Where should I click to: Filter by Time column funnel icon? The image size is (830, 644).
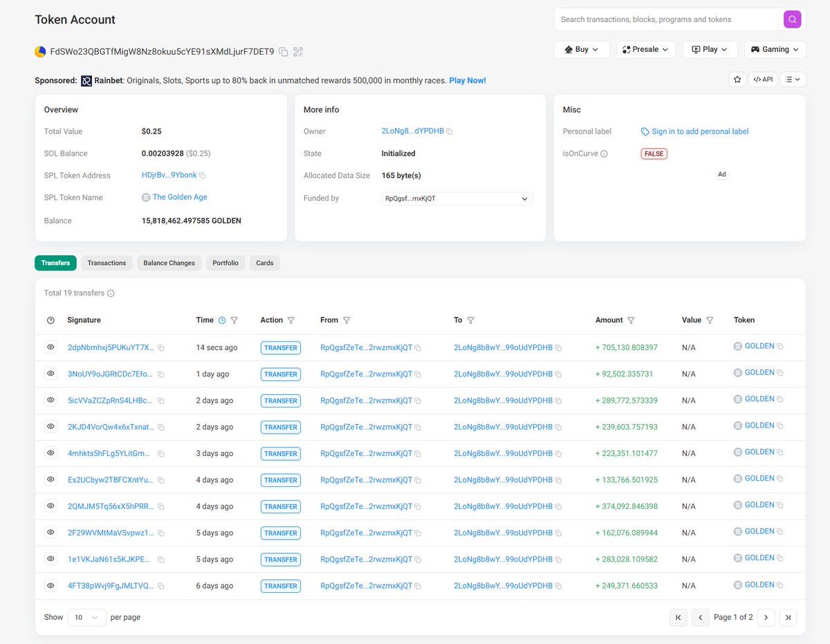click(x=234, y=320)
